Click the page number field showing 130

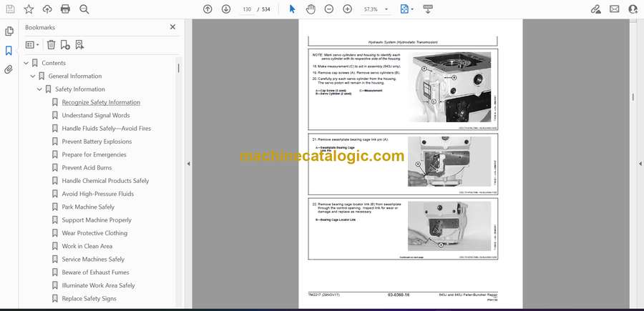pos(247,9)
